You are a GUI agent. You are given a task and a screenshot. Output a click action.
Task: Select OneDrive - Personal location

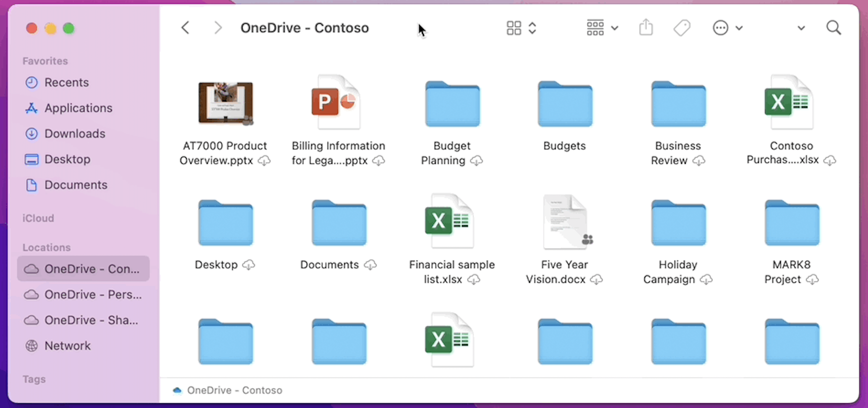point(93,295)
